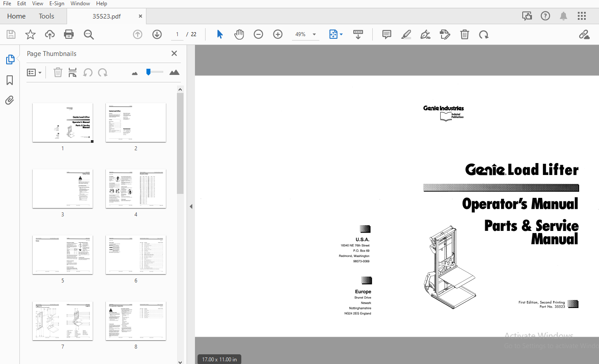Image resolution: width=599 pixels, height=364 pixels.
Task: Open the File menu
Action: coord(7,4)
